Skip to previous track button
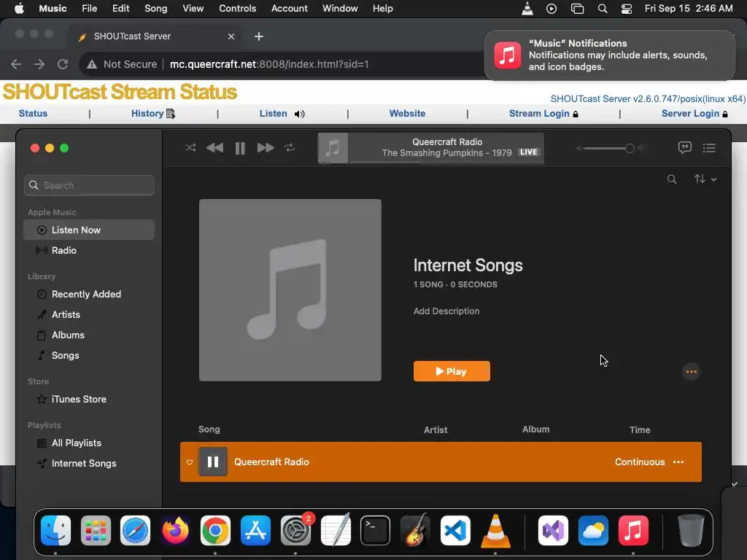747x560 pixels. 215,147
